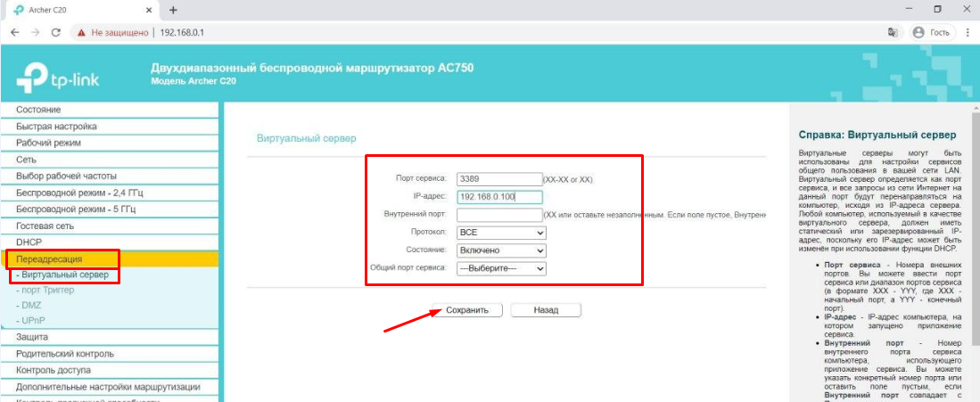Open new tab with plus icon
Screen dimensions: 980x402
coord(173,10)
